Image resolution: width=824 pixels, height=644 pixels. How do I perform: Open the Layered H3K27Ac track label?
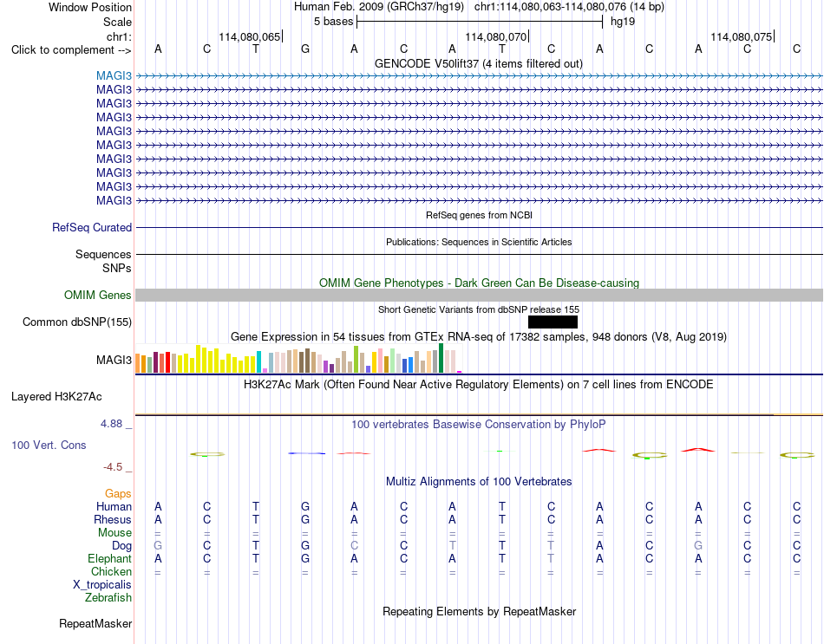(x=56, y=397)
